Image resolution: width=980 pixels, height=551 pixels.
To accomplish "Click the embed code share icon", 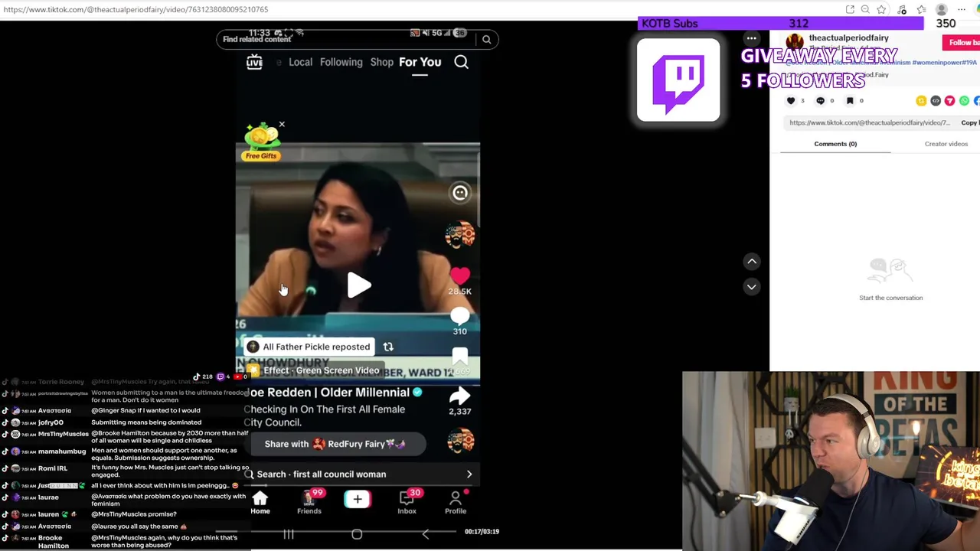I will point(936,101).
